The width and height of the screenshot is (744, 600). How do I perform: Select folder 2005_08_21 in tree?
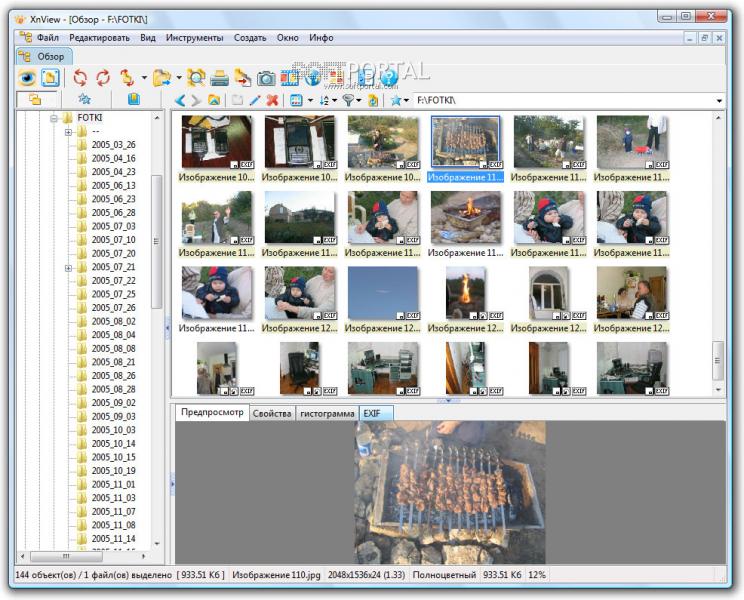113,362
